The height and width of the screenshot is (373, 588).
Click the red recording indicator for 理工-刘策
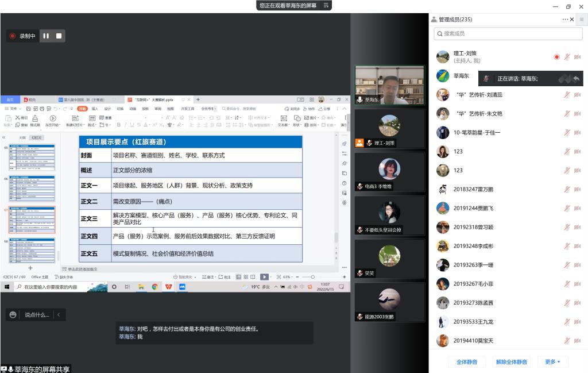pyautogui.click(x=556, y=57)
